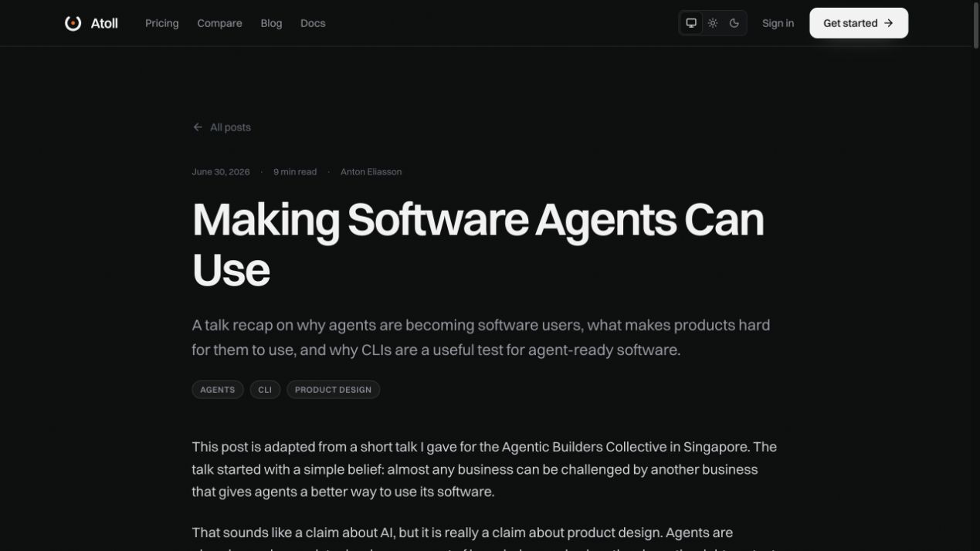Image resolution: width=980 pixels, height=551 pixels.
Task: Open the Docs link
Action: [x=313, y=23]
